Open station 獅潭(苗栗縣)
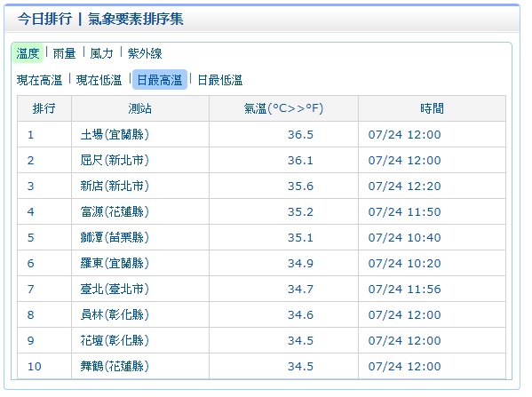The height and width of the screenshot is (397, 532). coord(115,237)
